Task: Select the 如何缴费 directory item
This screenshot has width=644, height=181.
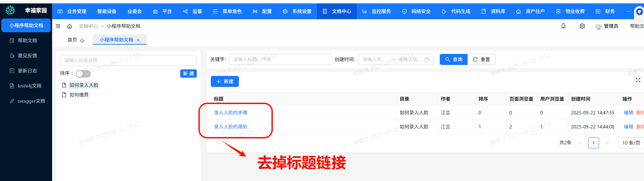Action: pyautogui.click(x=79, y=95)
